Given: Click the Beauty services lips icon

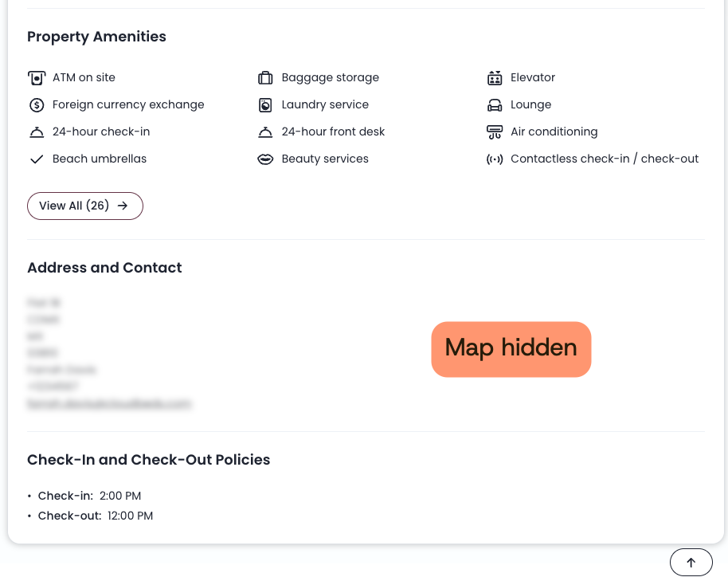Looking at the screenshot, I should (x=265, y=159).
